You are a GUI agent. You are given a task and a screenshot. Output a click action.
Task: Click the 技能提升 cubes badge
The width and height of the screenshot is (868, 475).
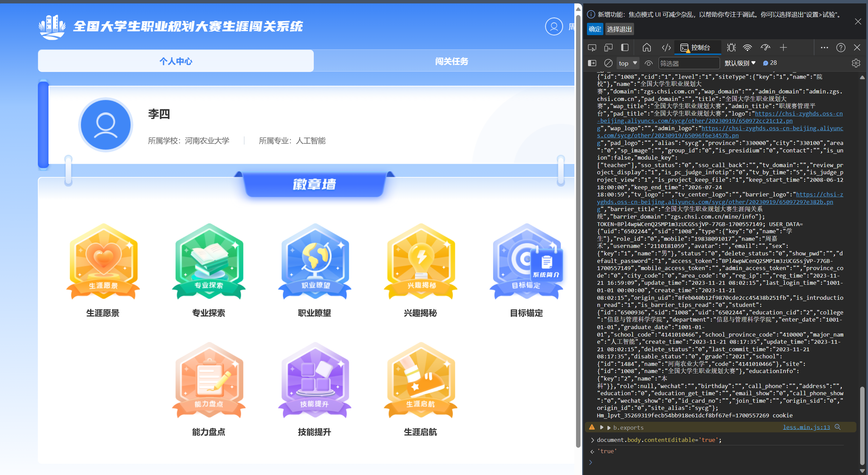point(314,381)
